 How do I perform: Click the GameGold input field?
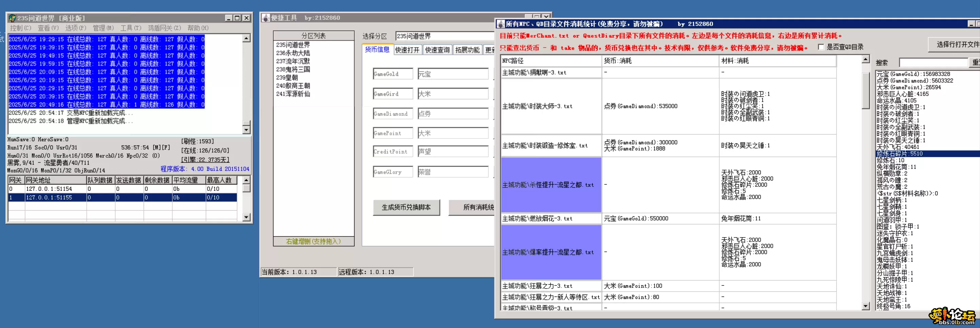[392, 74]
